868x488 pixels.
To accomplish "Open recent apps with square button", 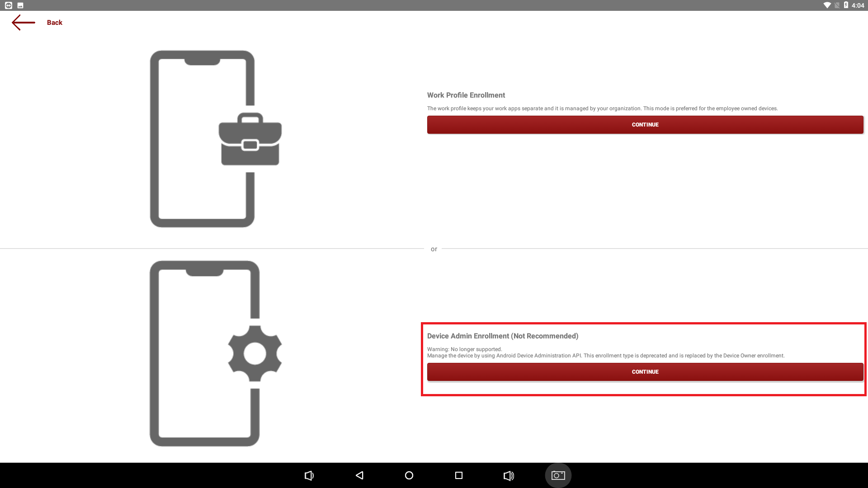I will coord(459,475).
